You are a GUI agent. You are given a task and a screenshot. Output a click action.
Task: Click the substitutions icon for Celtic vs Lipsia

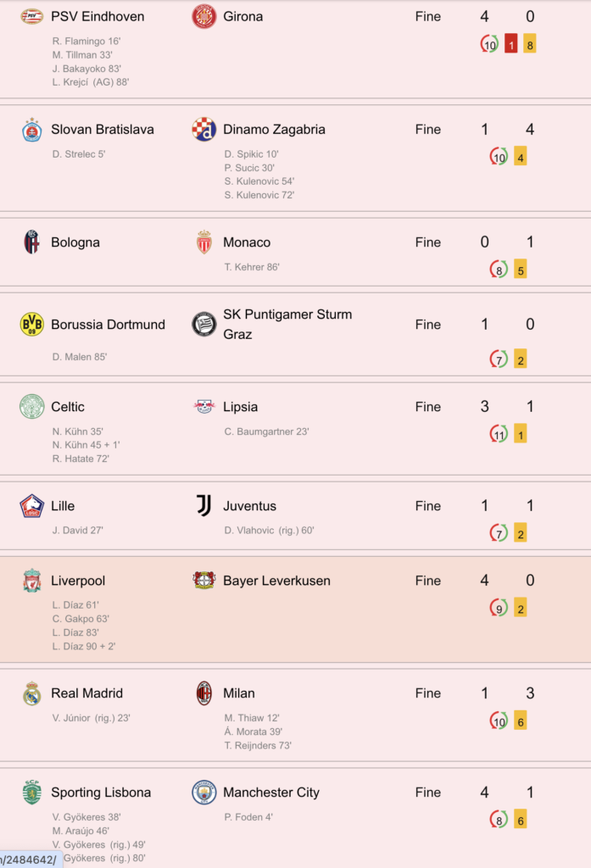pos(499,434)
